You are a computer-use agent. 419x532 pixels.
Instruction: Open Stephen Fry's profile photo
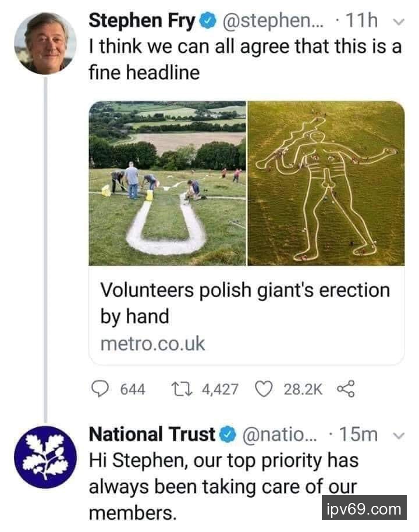45,43
